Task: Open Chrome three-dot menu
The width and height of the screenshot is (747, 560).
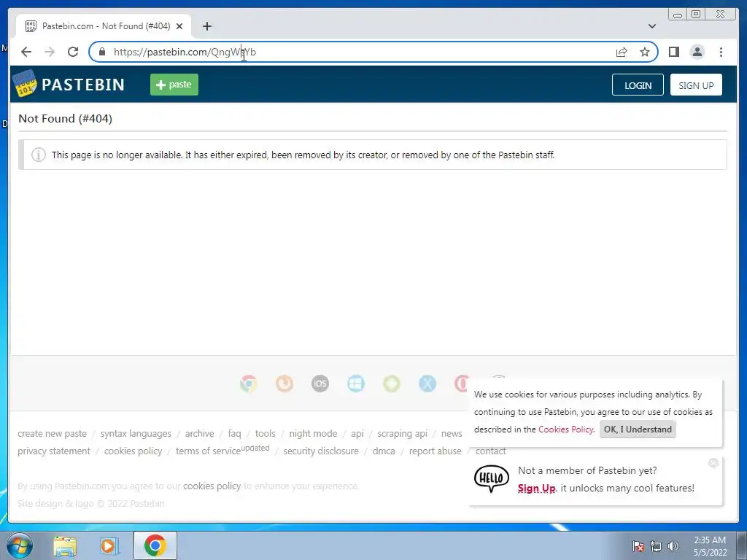Action: [x=721, y=52]
